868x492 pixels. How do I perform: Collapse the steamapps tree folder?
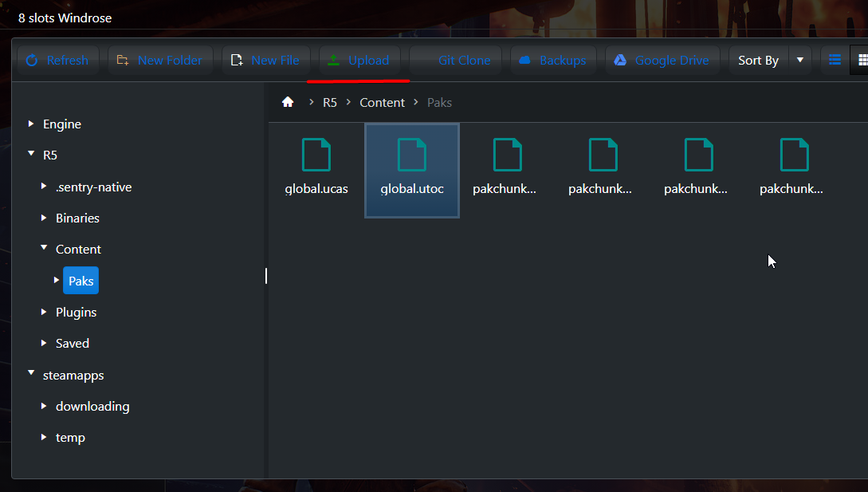coord(31,374)
